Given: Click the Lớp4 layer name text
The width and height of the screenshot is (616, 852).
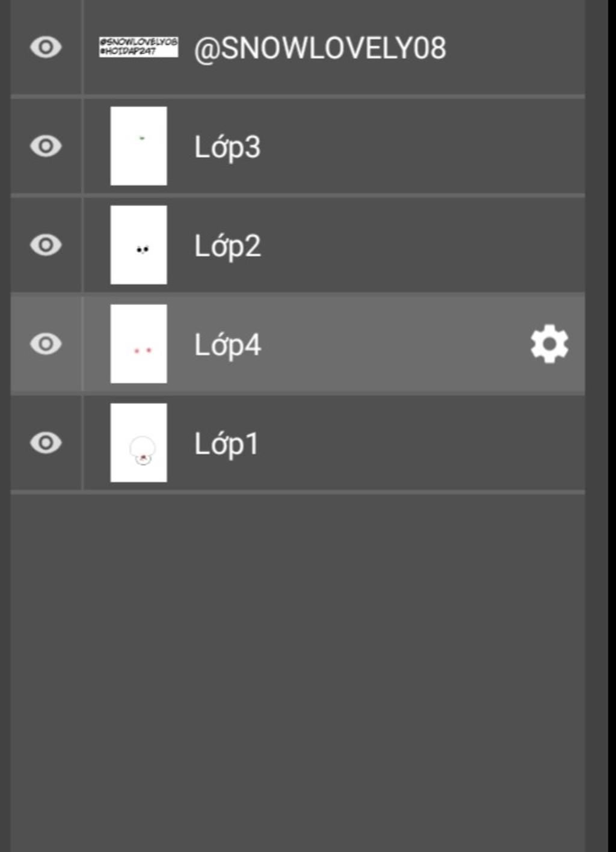Looking at the screenshot, I should coord(227,345).
